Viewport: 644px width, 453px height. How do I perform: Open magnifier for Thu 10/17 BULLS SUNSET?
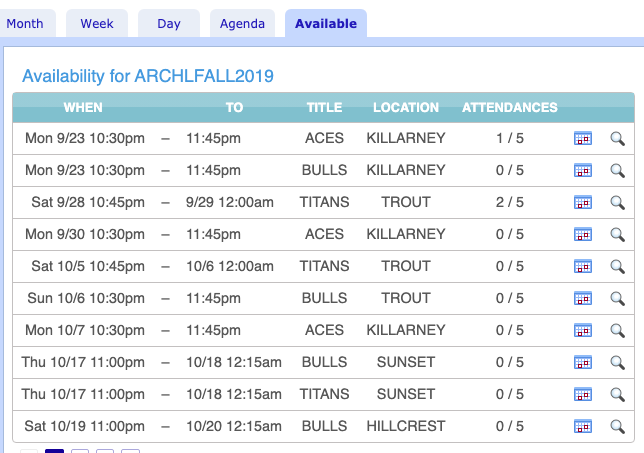pos(617,363)
